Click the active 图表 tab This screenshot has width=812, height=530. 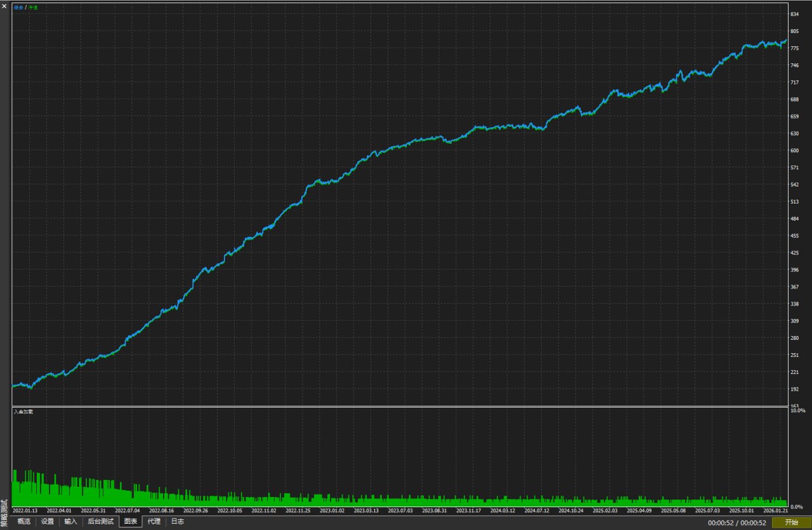pyautogui.click(x=130, y=522)
